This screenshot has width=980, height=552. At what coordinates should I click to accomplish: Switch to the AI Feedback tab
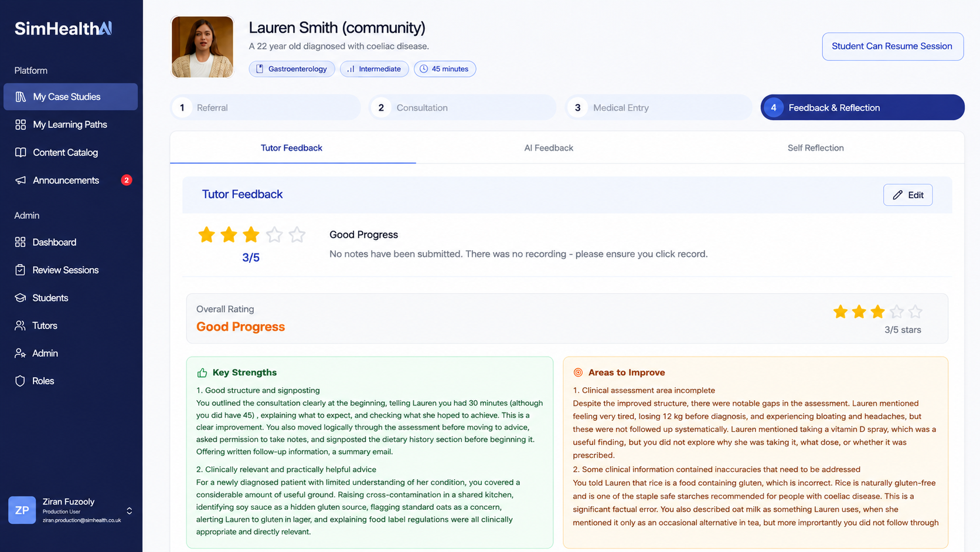click(x=549, y=148)
